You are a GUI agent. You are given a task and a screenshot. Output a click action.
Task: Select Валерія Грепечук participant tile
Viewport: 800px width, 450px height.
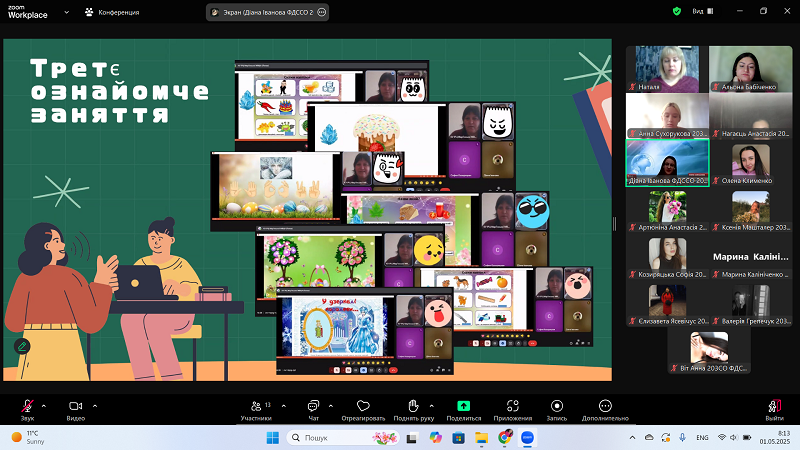[x=751, y=304]
